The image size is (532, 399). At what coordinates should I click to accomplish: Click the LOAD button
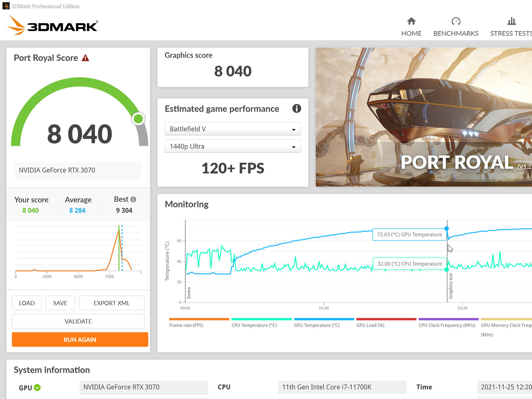(x=27, y=303)
